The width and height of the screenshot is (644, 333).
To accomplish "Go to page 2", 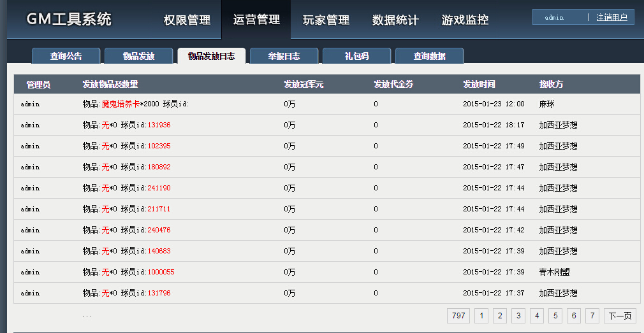I will [x=500, y=316].
